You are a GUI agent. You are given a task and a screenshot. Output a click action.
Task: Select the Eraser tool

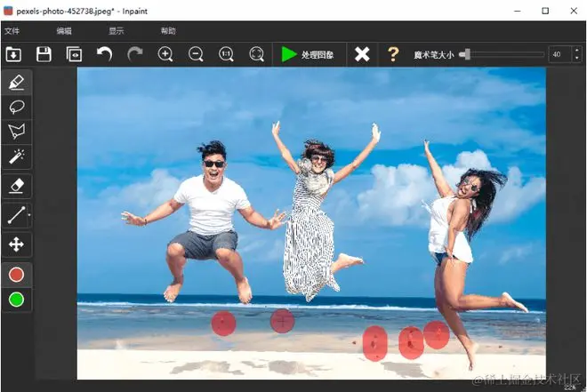pos(15,185)
